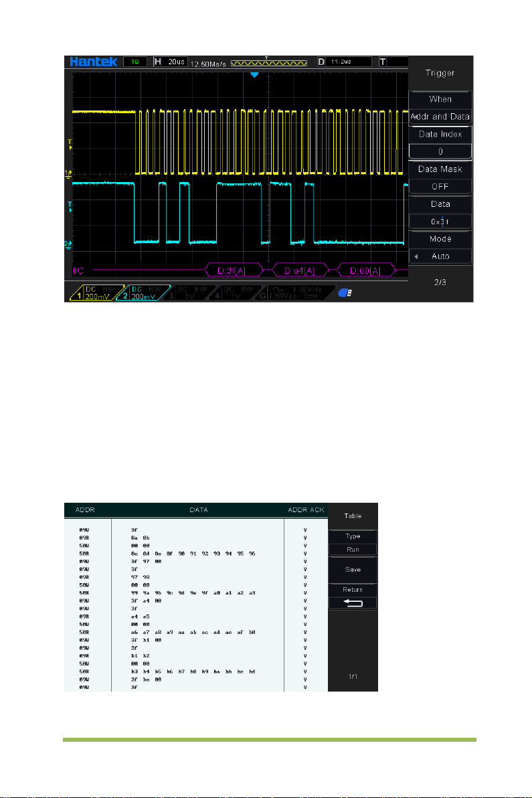The width and height of the screenshot is (532, 798).
Task: Click the menu page indicator 2/3
Action: [x=440, y=282]
